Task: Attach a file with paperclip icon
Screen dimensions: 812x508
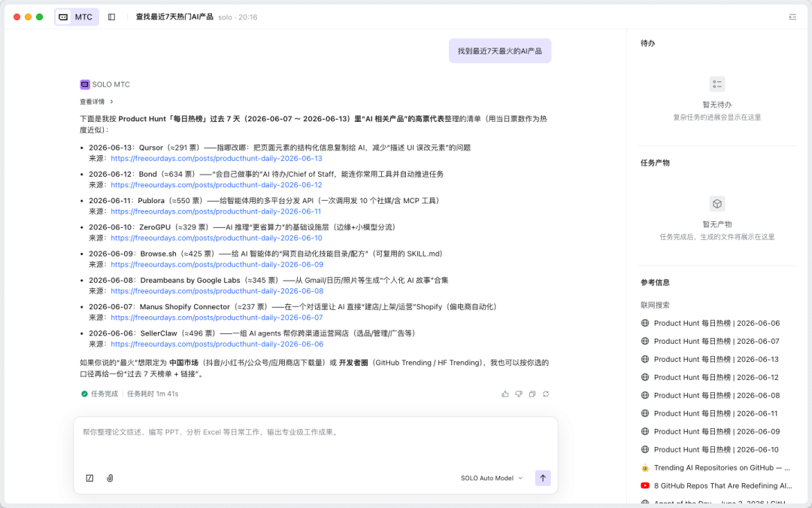Action: pos(110,478)
